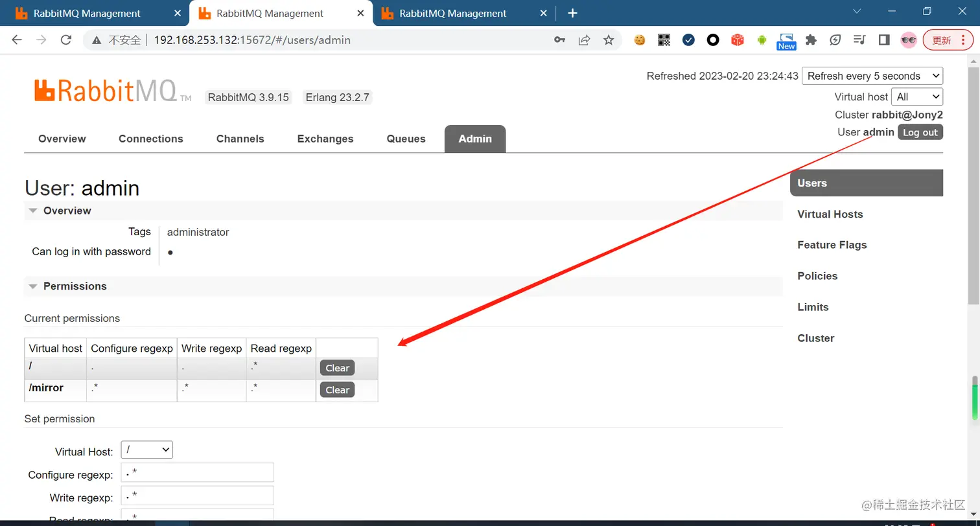Screen dimensions: 980x526
Task: Go to the Queues tab
Action: [x=406, y=139]
